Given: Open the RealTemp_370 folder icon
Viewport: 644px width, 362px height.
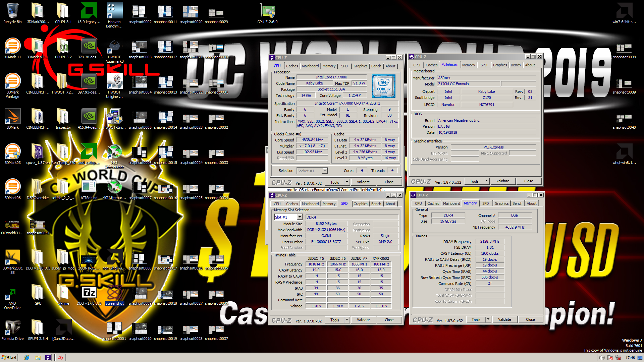Looking at the screenshot, I should [x=63, y=155].
